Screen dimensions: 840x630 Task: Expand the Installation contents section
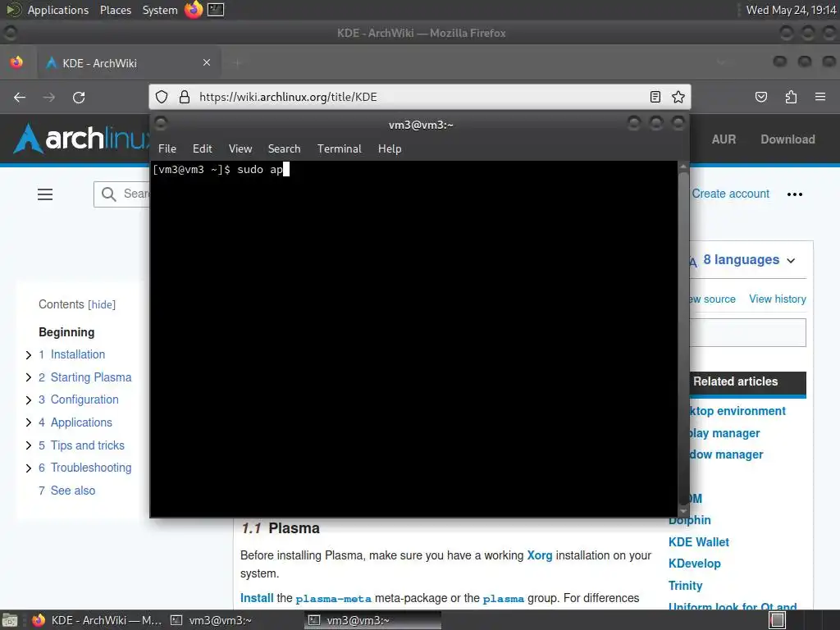[x=29, y=354]
